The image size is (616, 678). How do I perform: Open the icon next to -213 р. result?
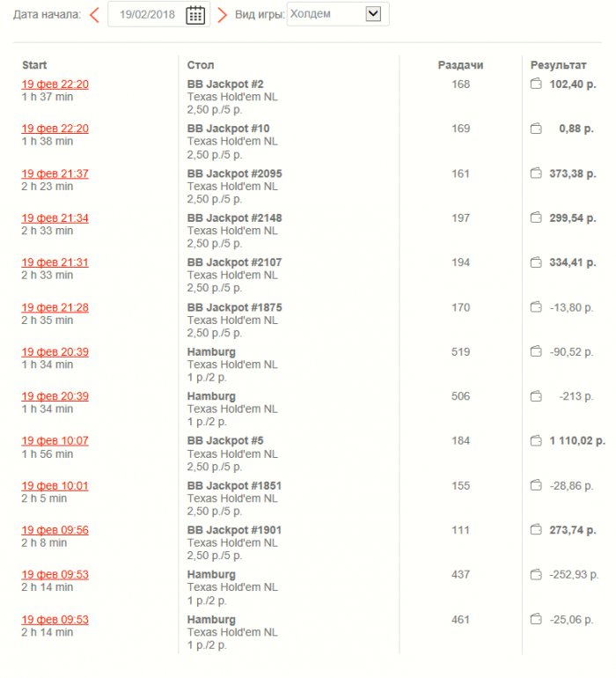(x=535, y=396)
